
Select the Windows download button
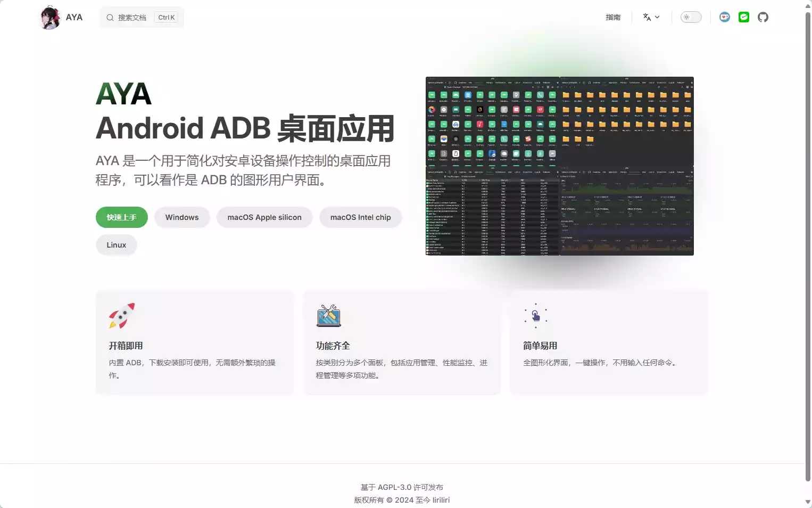pyautogui.click(x=182, y=217)
